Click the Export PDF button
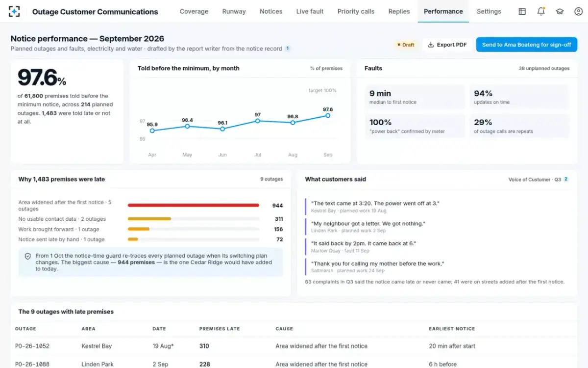 [447, 45]
